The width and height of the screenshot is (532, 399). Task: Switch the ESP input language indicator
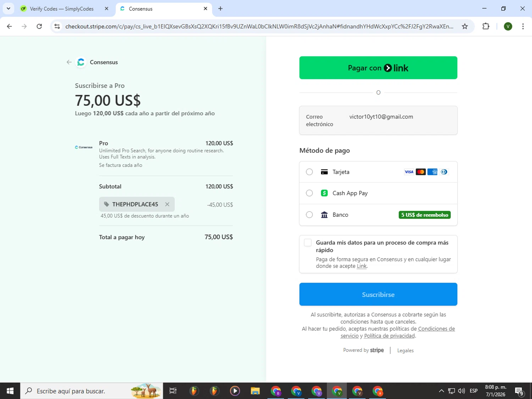473,391
